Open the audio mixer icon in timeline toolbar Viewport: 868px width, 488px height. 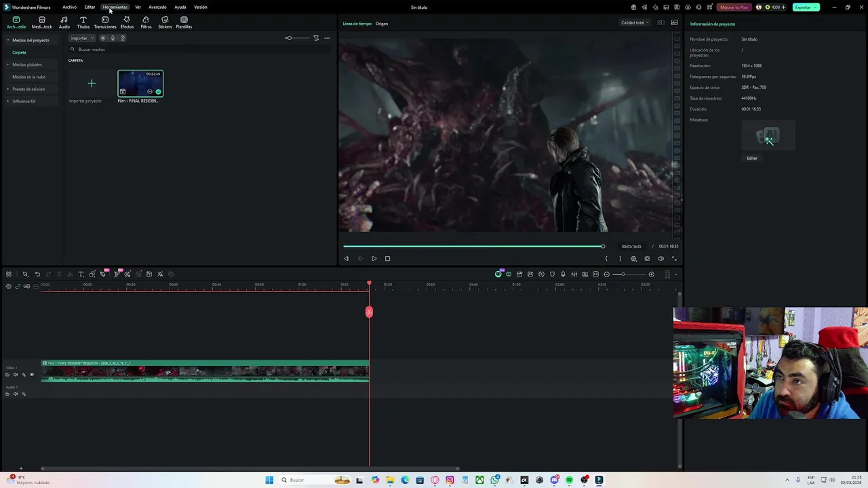[x=574, y=274]
